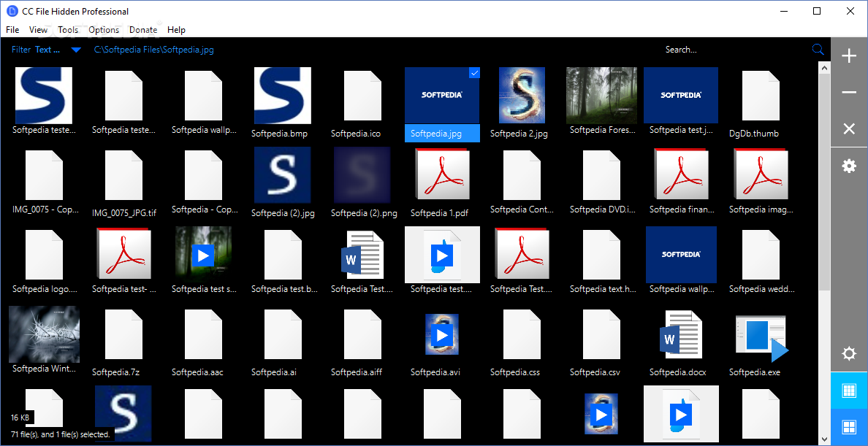
Task: Click the Softpedia text.h... file name
Action: click(x=603, y=289)
